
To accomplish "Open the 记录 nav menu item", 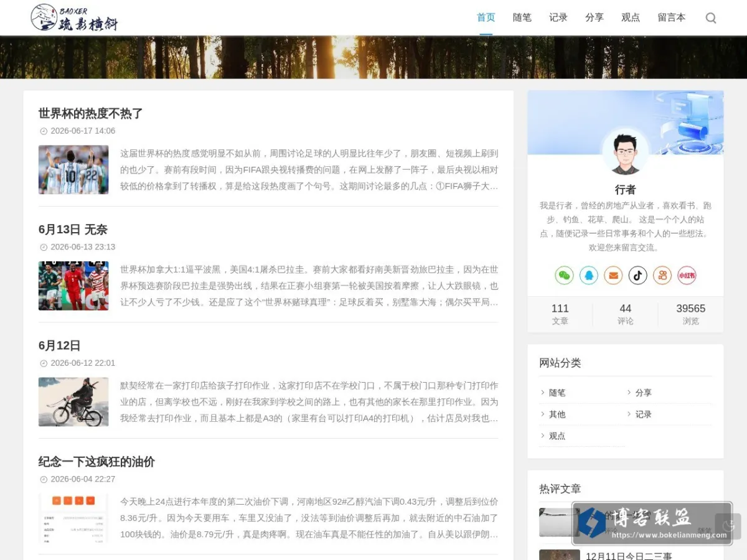I will click(x=558, y=17).
